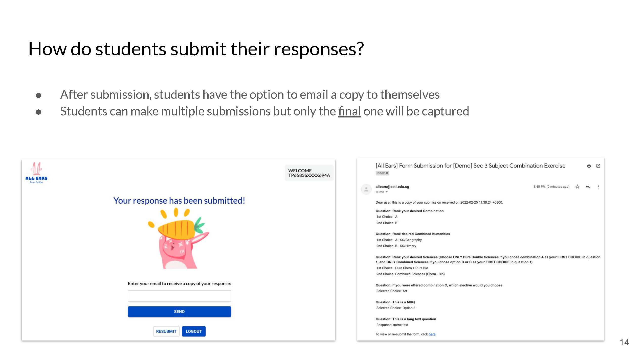The image size is (644, 362).
Task: Click the email subject line title
Action: tap(470, 166)
